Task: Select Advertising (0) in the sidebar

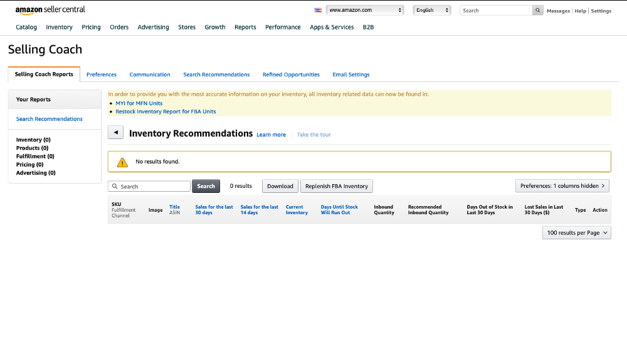Action: pyautogui.click(x=36, y=173)
